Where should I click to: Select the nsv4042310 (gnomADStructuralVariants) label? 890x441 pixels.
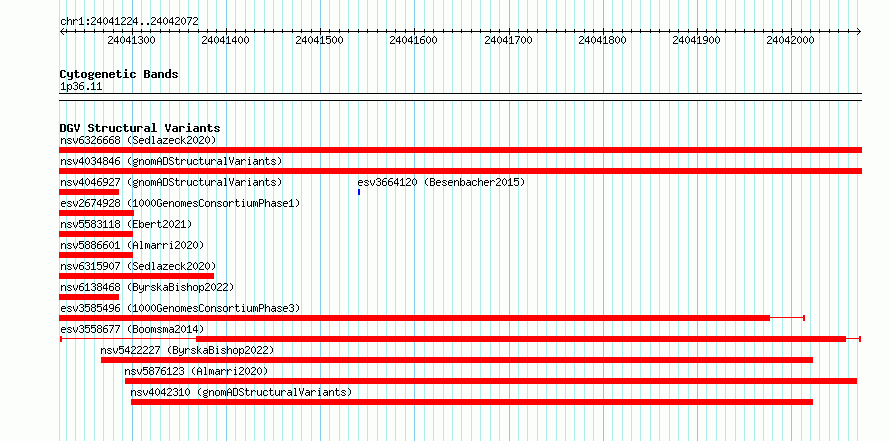click(241, 392)
